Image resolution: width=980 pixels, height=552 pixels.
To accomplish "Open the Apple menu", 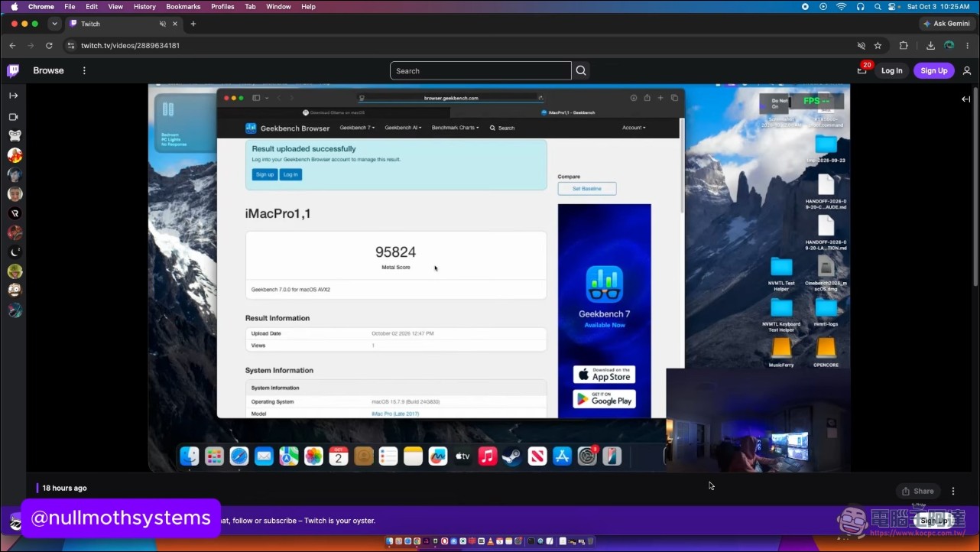I will click(x=14, y=7).
